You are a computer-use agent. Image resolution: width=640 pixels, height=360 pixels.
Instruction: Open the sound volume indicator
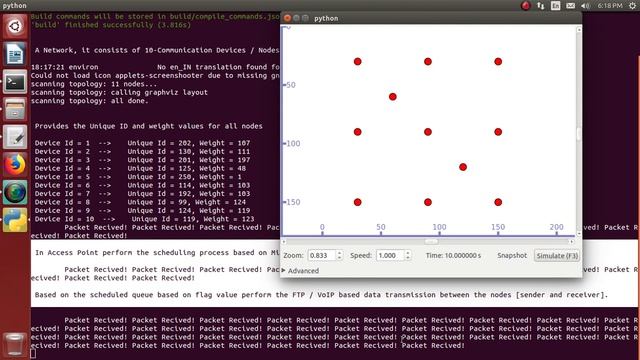[586, 6]
